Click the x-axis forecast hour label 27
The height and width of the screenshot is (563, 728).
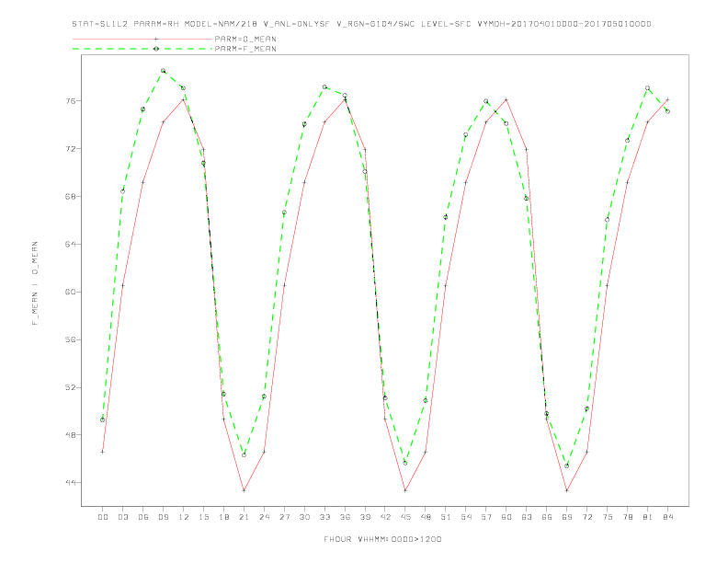(284, 517)
